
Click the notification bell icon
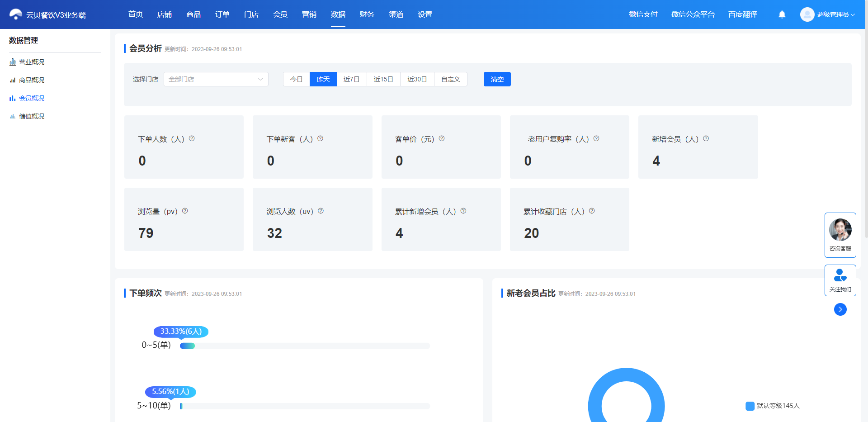pos(782,14)
